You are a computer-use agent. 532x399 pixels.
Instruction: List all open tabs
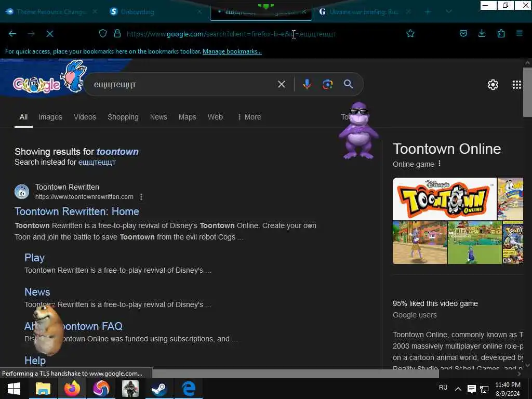448,11
